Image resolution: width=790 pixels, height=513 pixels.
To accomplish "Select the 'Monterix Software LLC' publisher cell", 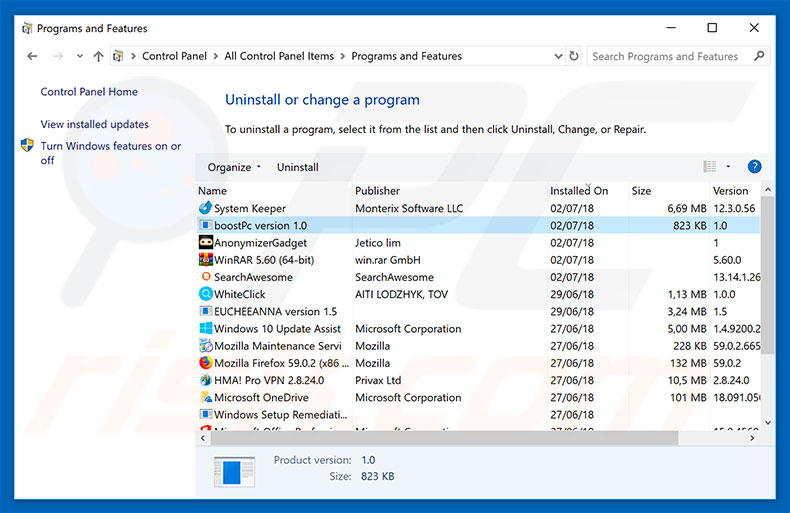I will tap(409, 208).
